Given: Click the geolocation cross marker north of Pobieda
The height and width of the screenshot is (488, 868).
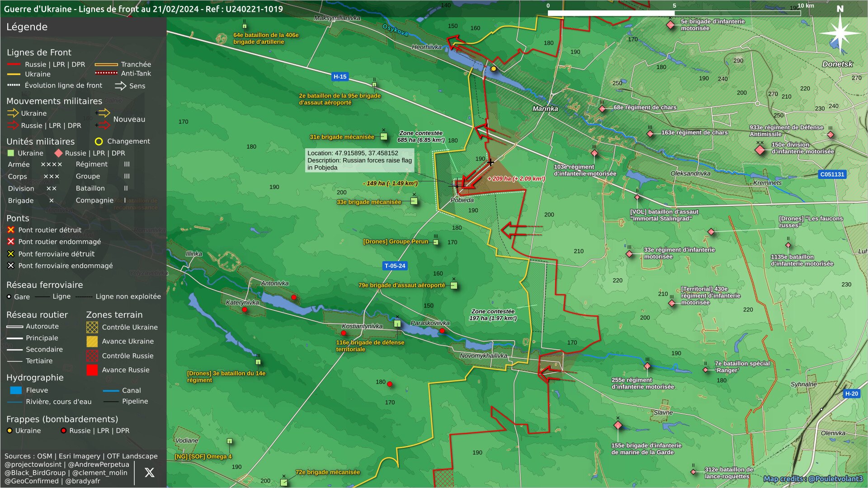Looking at the screenshot, I should pyautogui.click(x=491, y=162).
